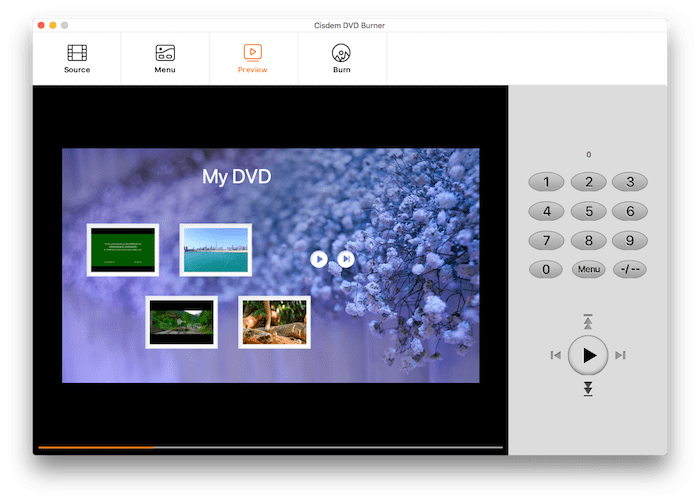Select the lizard video thumbnail

[274, 322]
